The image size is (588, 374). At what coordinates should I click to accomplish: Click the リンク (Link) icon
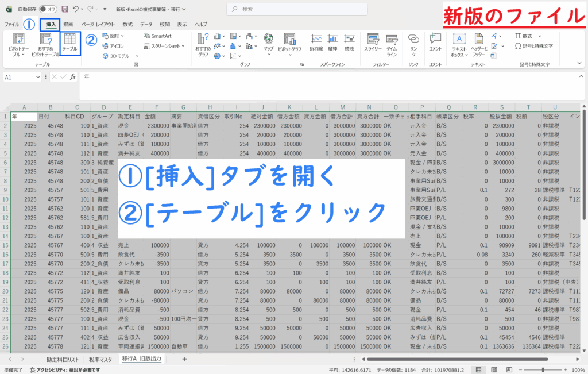point(413,43)
